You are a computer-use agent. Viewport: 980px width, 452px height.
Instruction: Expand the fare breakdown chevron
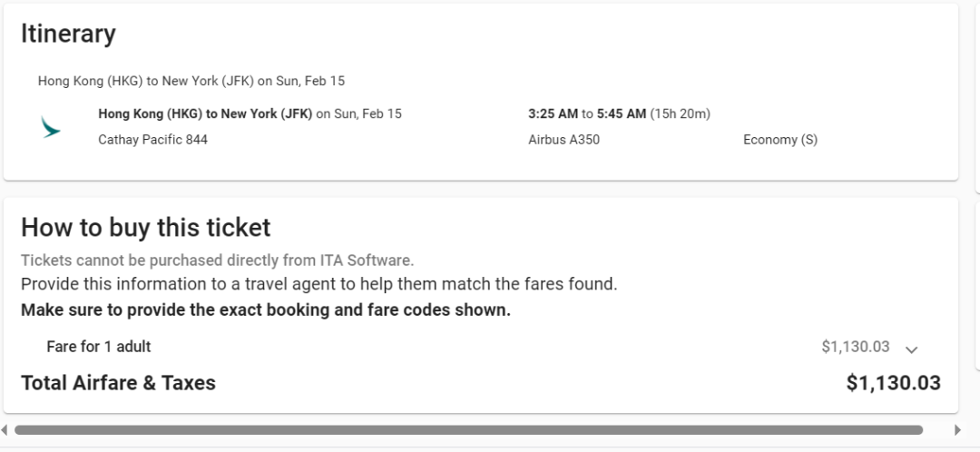[912, 349]
